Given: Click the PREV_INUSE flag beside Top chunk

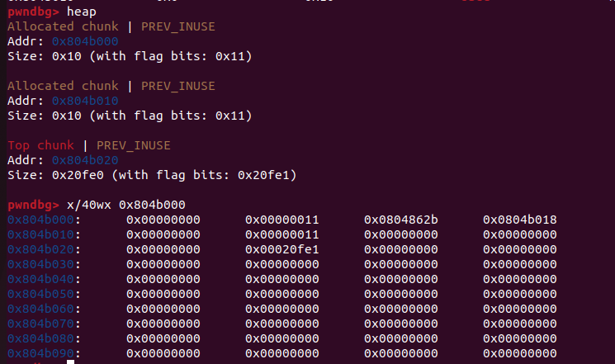Looking at the screenshot, I should [133, 145].
